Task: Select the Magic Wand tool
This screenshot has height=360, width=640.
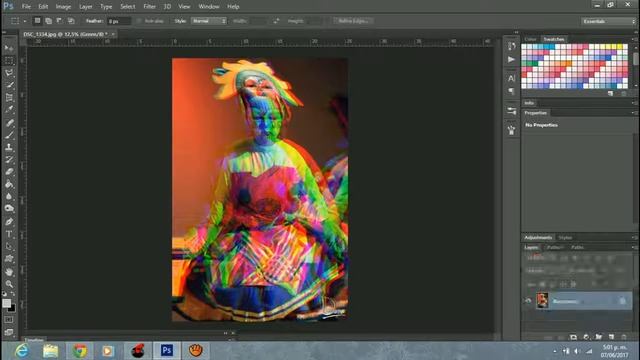Action: [x=9, y=85]
